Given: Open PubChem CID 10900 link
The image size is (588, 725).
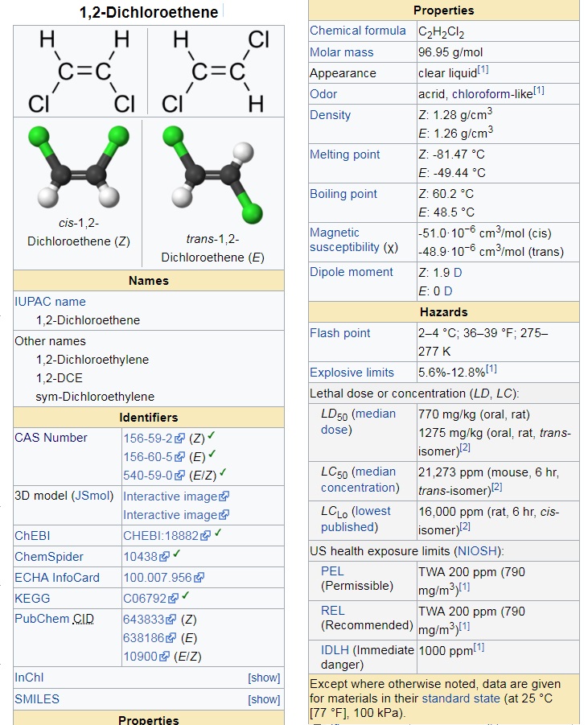Looking at the screenshot, I should click(146, 656).
